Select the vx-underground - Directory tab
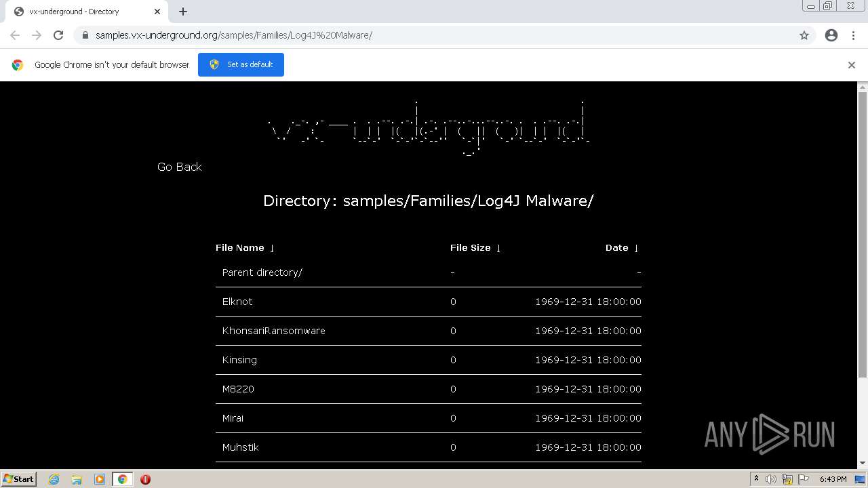This screenshot has height=488, width=868. (x=88, y=12)
